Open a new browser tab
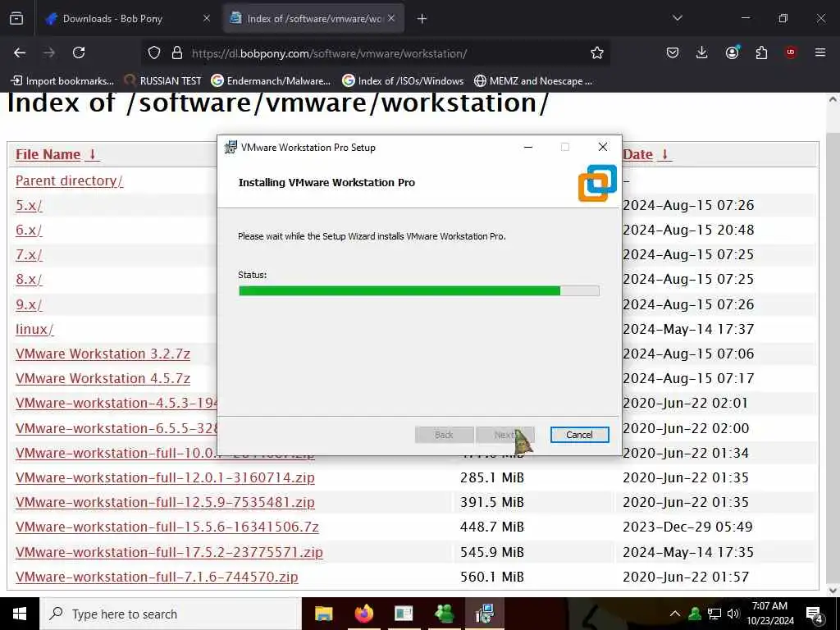Viewport: 840px width, 630px height. pos(422,19)
